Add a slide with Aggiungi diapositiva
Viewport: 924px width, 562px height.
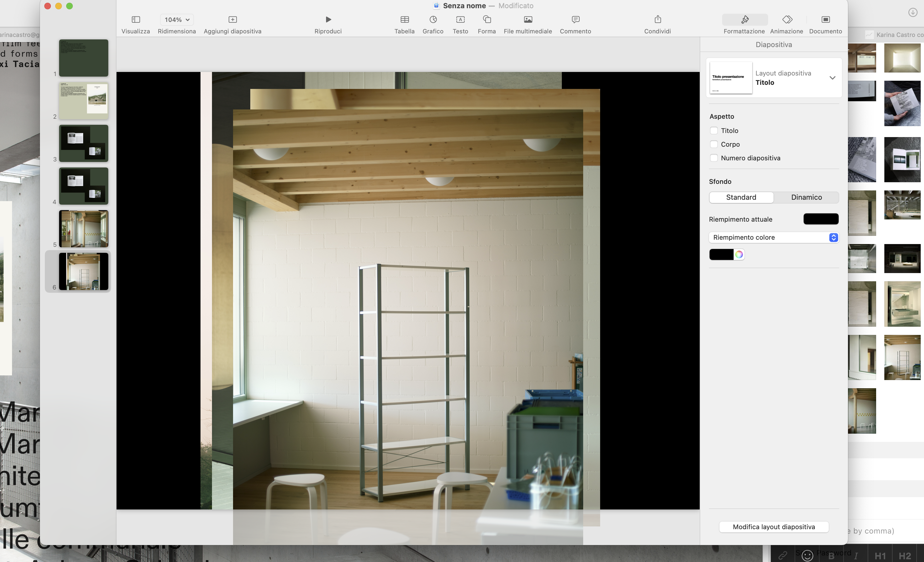pos(232,19)
